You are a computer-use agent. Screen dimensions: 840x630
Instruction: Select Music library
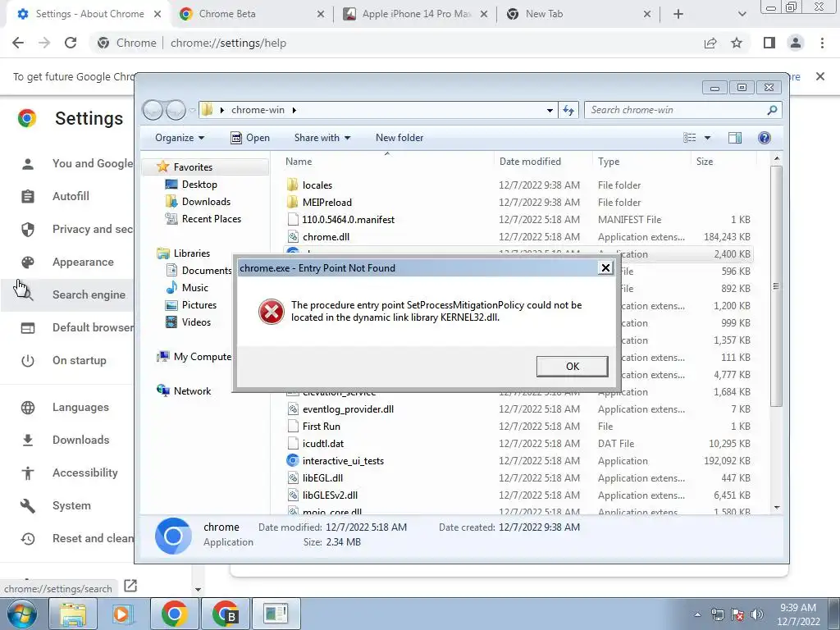coord(187,288)
